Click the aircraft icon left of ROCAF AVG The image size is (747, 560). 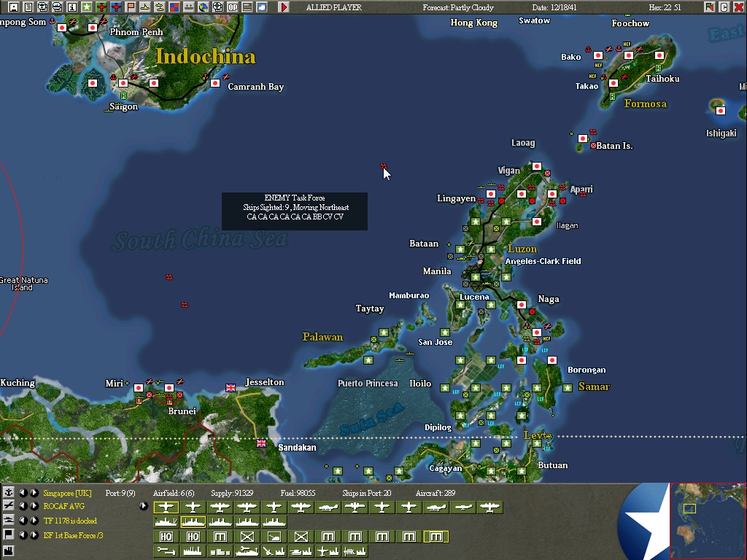coord(8,506)
